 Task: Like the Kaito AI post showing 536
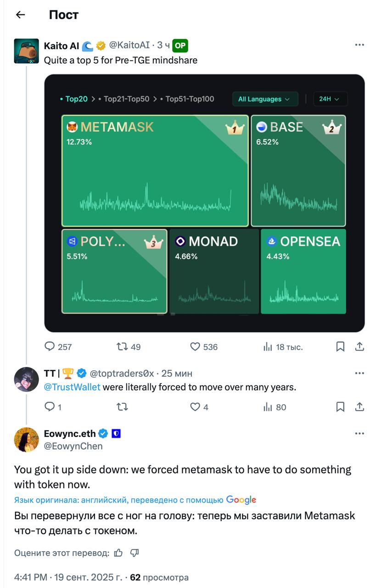204,346
